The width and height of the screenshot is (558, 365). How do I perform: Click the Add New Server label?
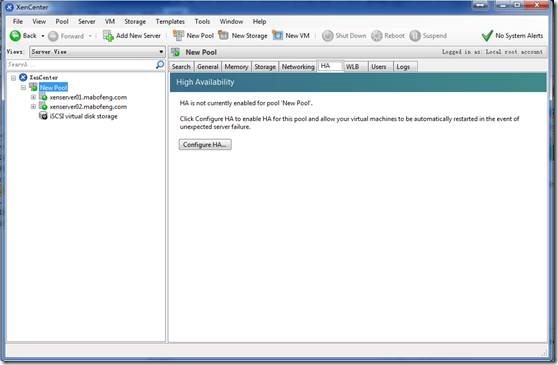click(138, 36)
